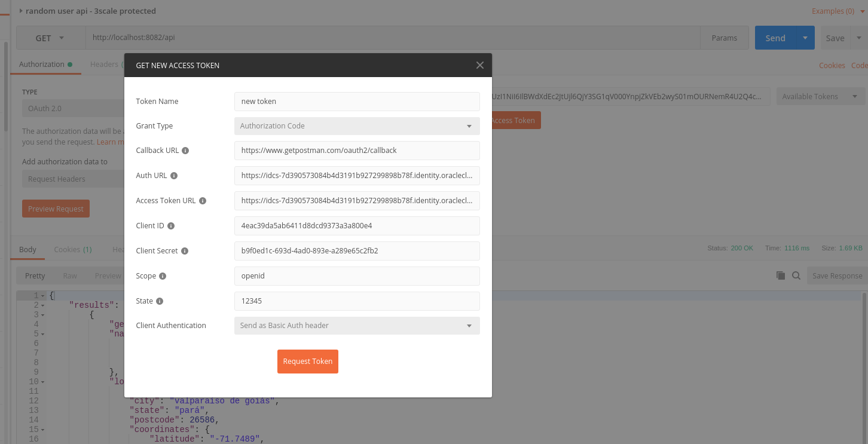Open the Send button dropdown arrow
Image resolution: width=868 pixels, height=444 pixels.
pos(805,38)
